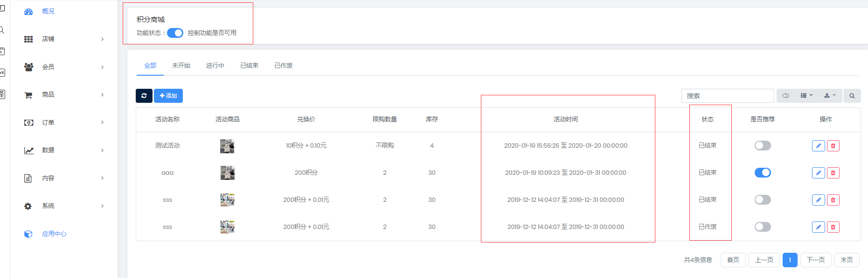Click the 10积分 + 0.10元 price cell
Screen dimensions: 868x278
pos(306,146)
